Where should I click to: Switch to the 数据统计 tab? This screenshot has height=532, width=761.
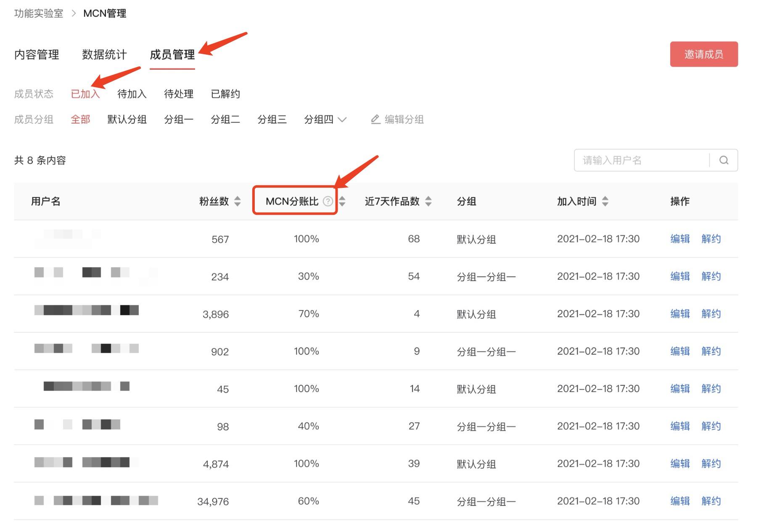(x=104, y=55)
